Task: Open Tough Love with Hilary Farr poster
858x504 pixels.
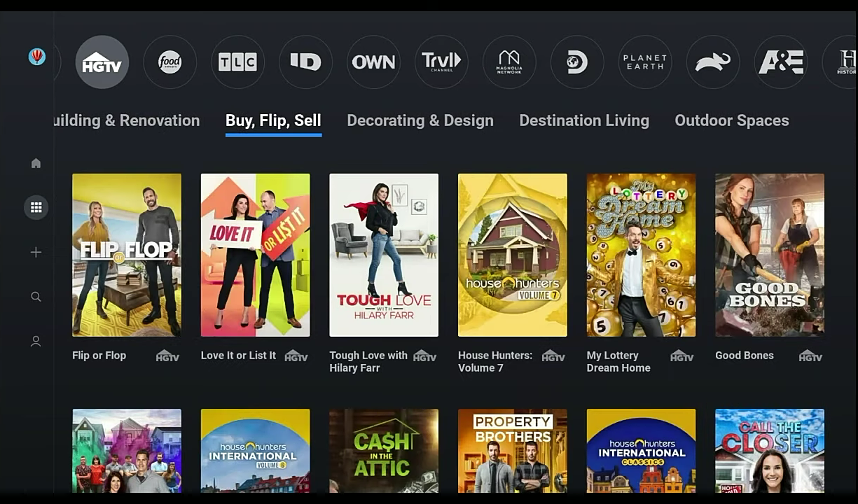Action: (384, 255)
